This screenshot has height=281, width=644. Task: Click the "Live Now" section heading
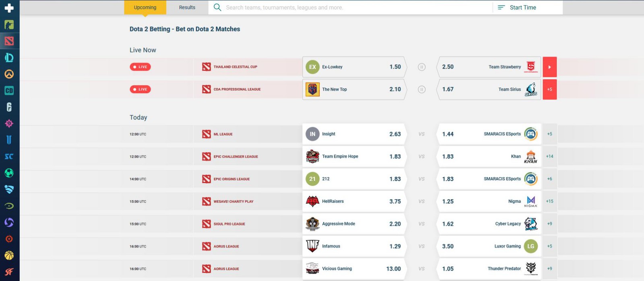click(143, 50)
